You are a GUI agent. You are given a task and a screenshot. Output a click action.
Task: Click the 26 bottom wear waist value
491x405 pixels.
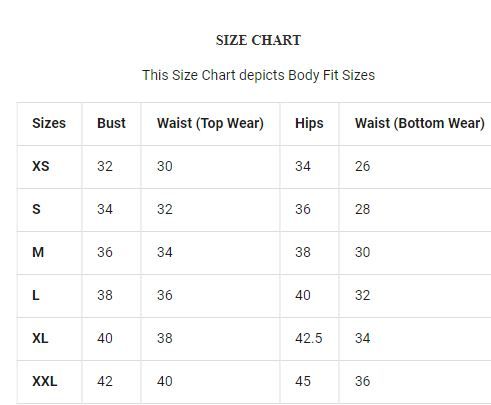click(x=362, y=166)
